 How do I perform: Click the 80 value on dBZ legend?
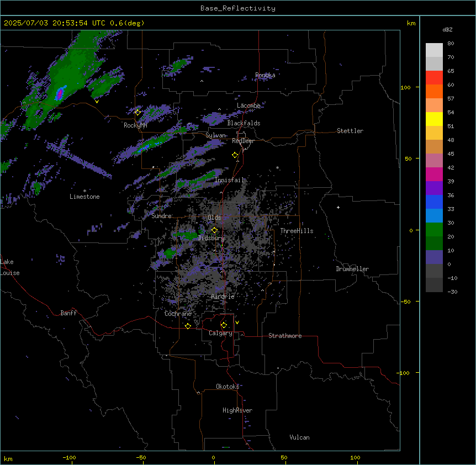(x=451, y=44)
